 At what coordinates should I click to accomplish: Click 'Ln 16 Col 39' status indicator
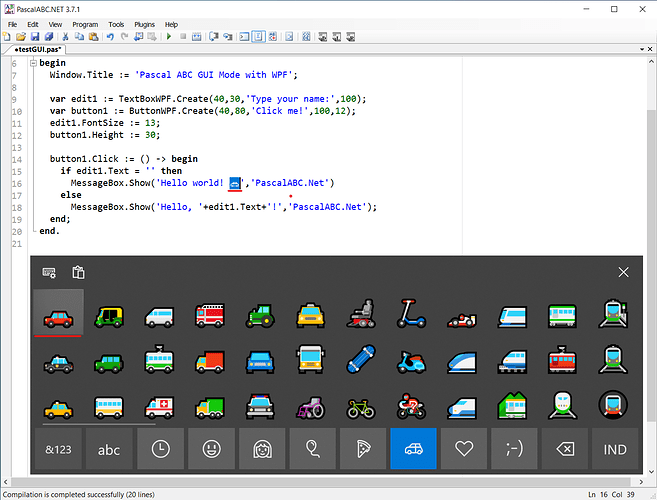tap(611, 495)
